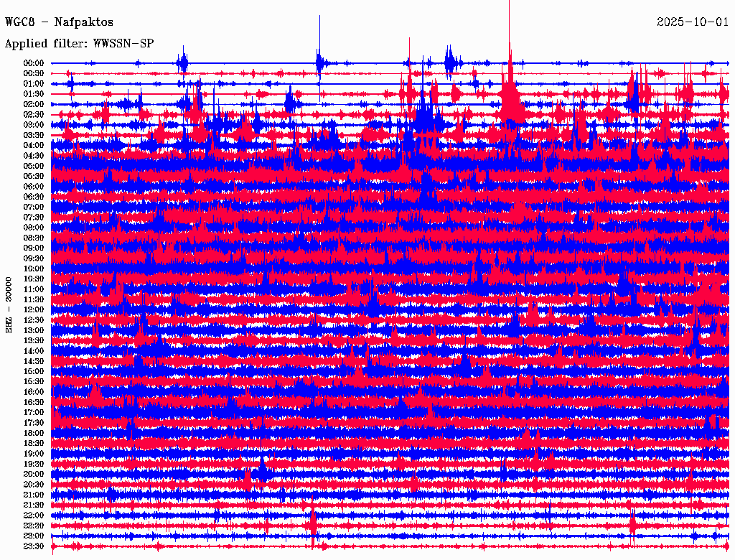This screenshot has height=560, width=735.
Task: Click the 'Applied filter: WWSSN-SP' text
Action: (79, 44)
